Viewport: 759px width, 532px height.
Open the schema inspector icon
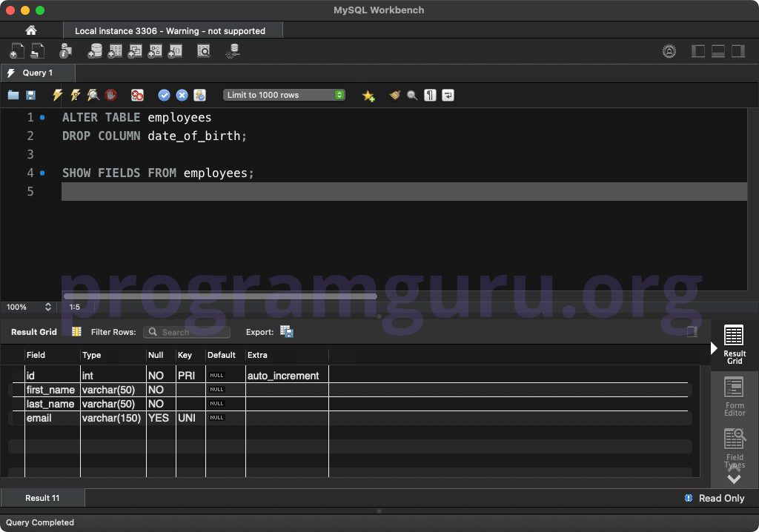point(65,51)
